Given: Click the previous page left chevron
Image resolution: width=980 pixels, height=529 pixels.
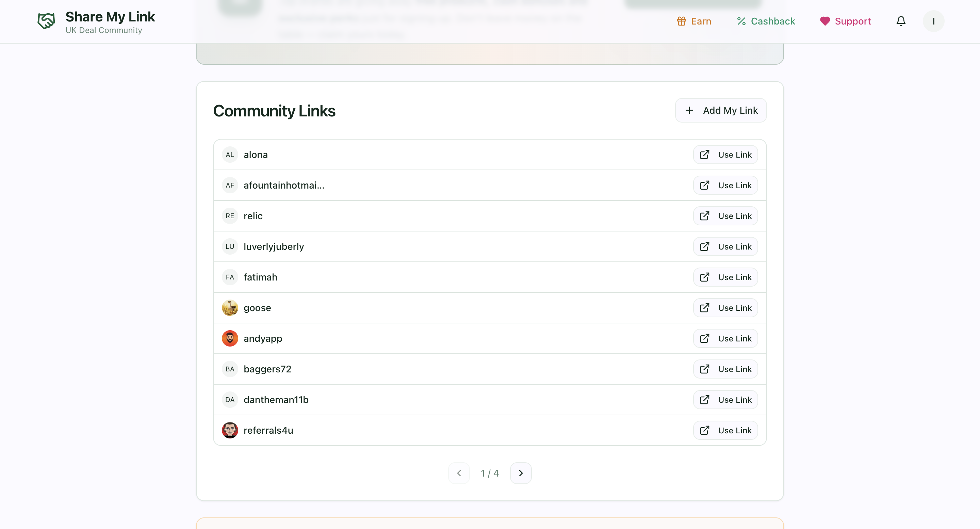Looking at the screenshot, I should tap(459, 473).
